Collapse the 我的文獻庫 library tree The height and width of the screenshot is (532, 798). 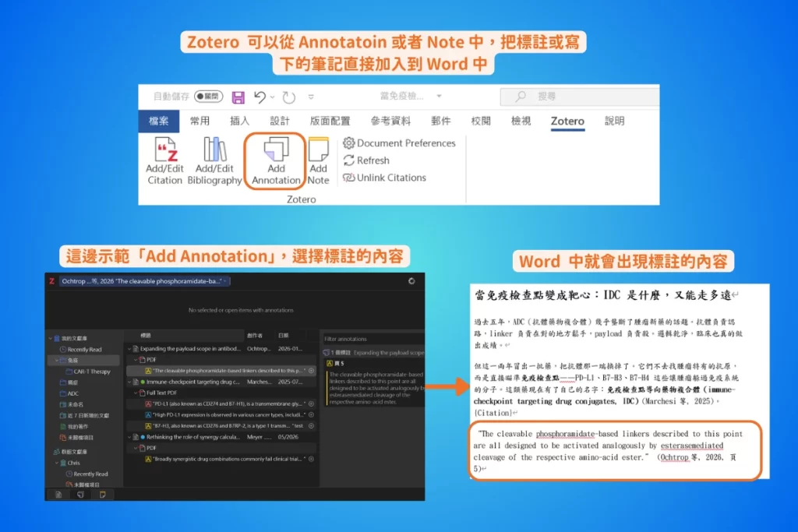[x=51, y=338]
